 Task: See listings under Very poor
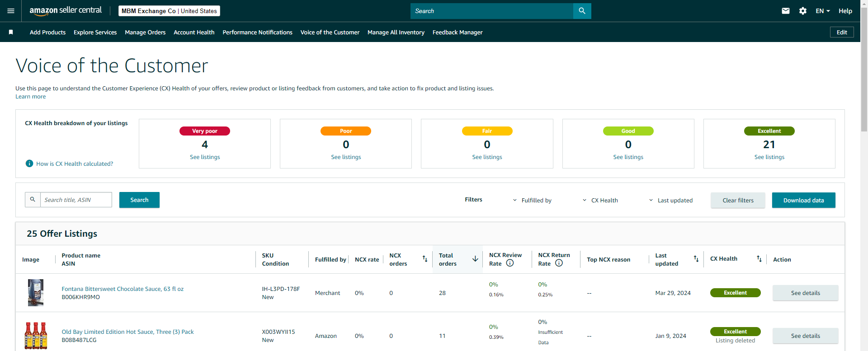pyautogui.click(x=205, y=157)
